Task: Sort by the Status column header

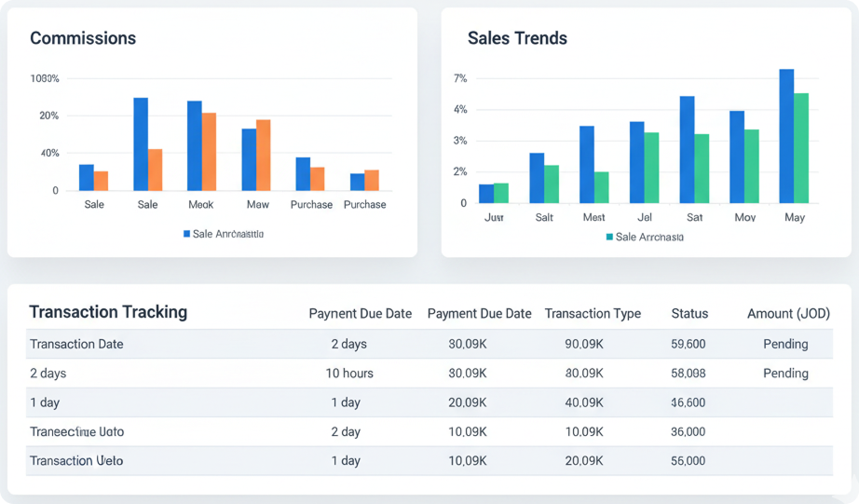Action: pos(689,314)
